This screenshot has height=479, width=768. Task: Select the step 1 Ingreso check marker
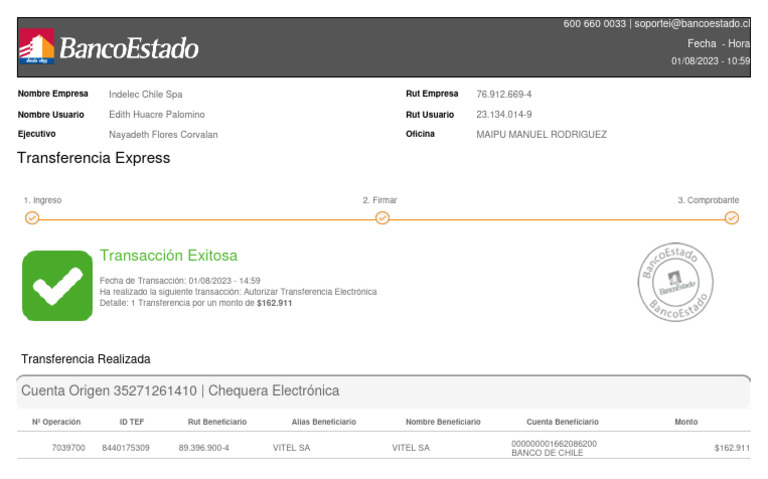[32, 217]
